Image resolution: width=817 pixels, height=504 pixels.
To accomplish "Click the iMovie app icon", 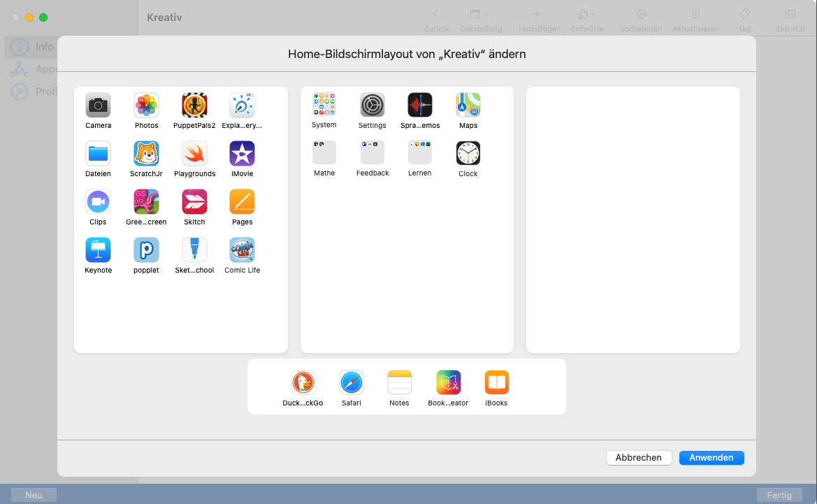I will (242, 154).
